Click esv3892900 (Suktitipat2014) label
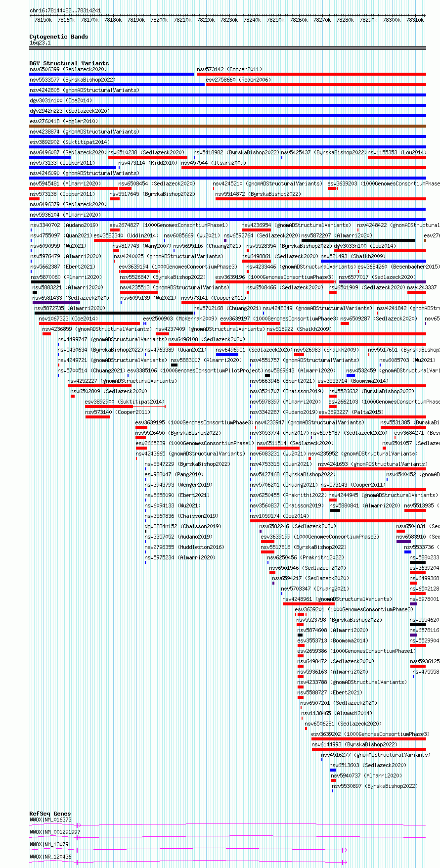440x868 pixels. click(125, 402)
